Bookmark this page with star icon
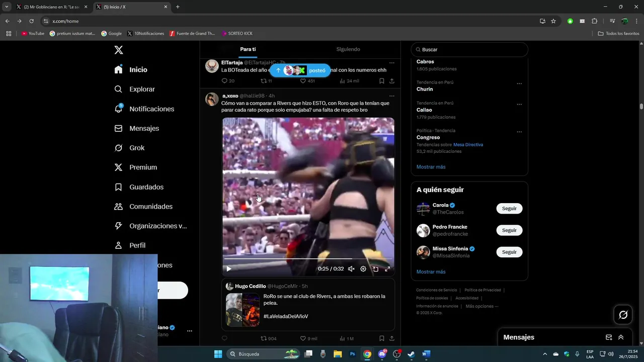Image resolution: width=644 pixels, height=362 pixels. 553,21
